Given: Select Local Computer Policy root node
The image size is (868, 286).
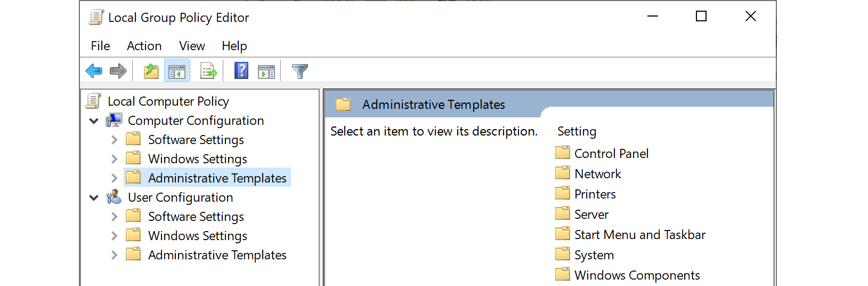Looking at the screenshot, I should (168, 101).
